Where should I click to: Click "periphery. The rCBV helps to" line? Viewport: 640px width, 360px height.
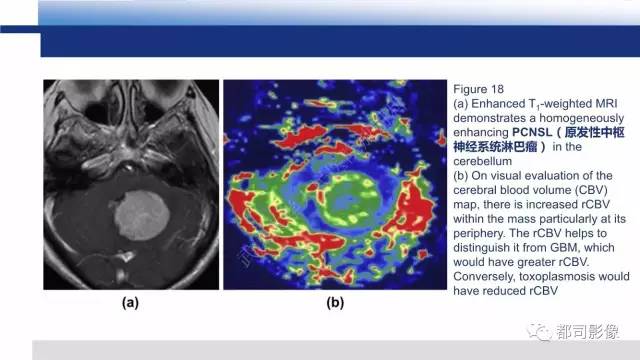(530, 233)
